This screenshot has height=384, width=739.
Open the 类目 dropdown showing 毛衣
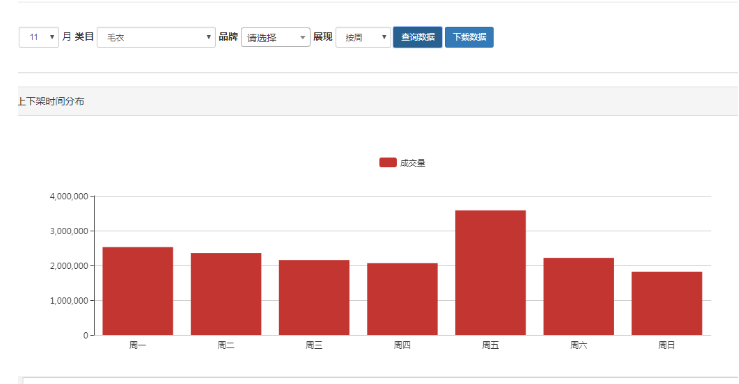click(x=156, y=37)
